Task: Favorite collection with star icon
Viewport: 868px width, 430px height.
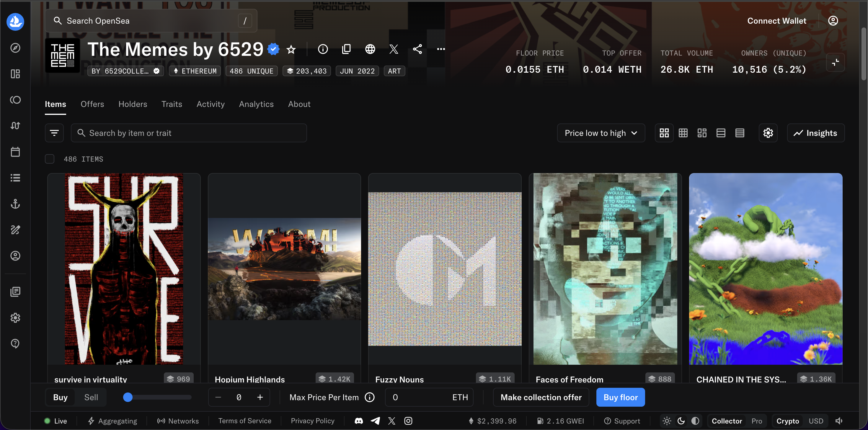Action: (291, 50)
